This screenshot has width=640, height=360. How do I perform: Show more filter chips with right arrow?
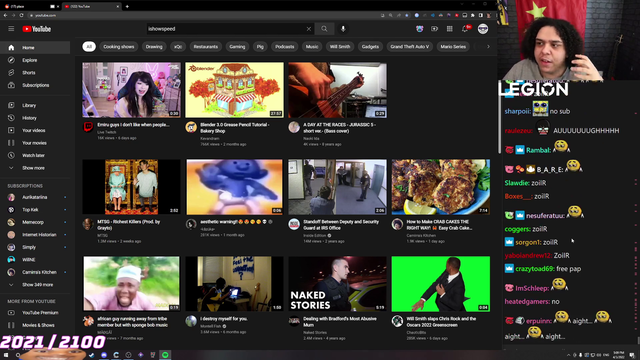point(488,47)
